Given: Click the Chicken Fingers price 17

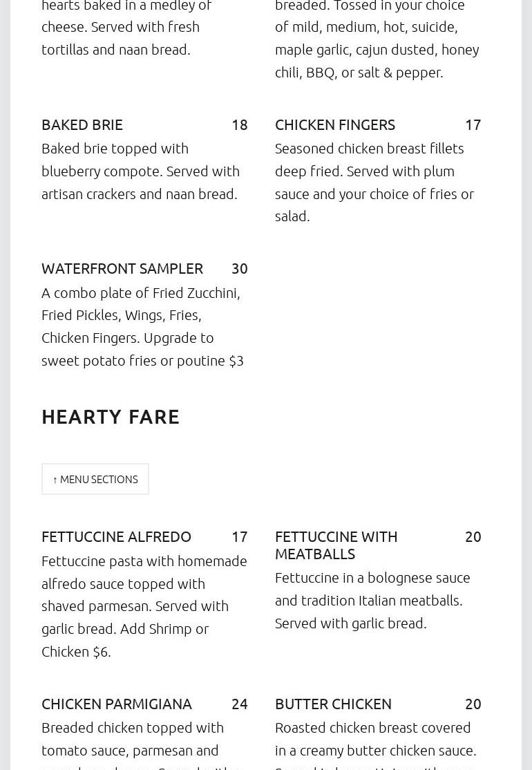Looking at the screenshot, I should pos(473,124).
